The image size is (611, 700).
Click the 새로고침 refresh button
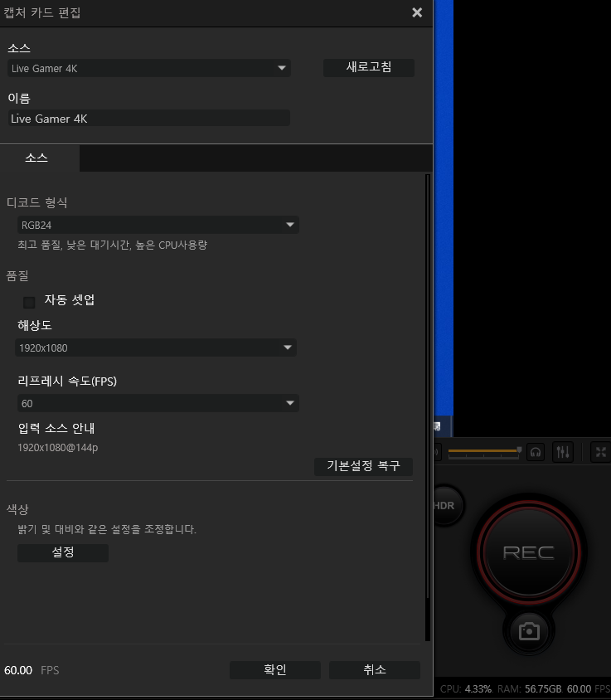click(369, 67)
